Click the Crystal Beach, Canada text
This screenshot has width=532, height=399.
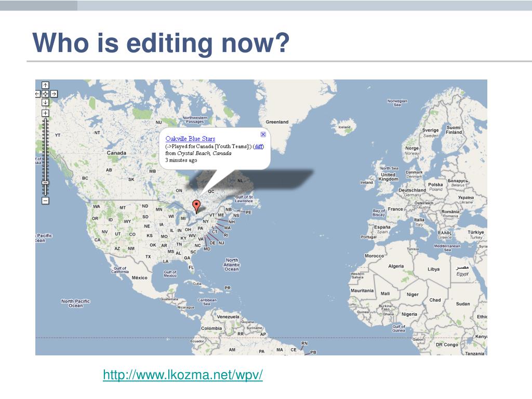[204, 153]
